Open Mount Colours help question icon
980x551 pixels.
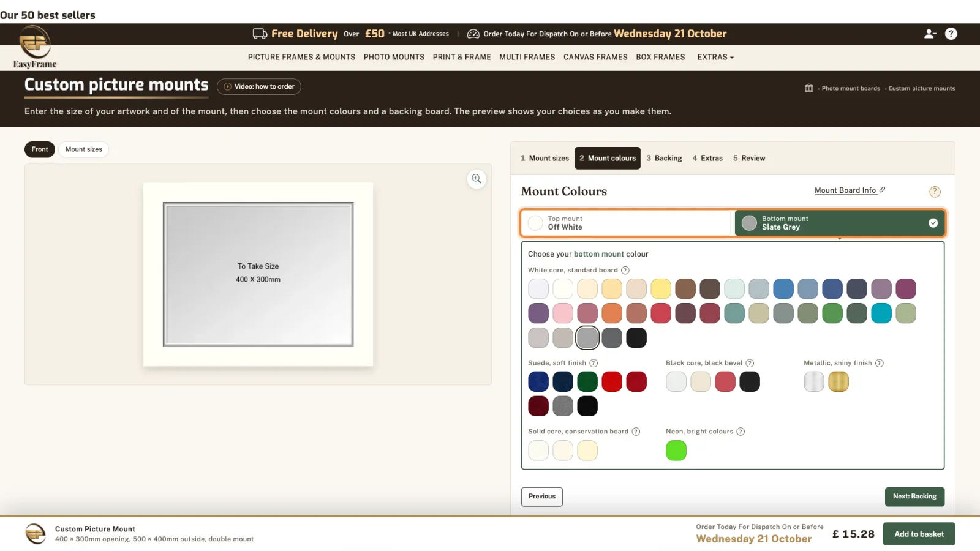pyautogui.click(x=935, y=192)
